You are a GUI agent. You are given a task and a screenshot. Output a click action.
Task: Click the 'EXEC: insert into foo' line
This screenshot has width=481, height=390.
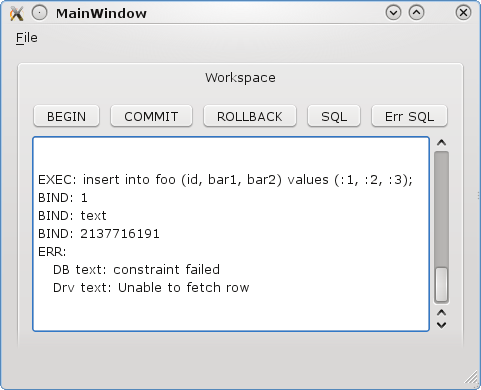pyautogui.click(x=225, y=180)
